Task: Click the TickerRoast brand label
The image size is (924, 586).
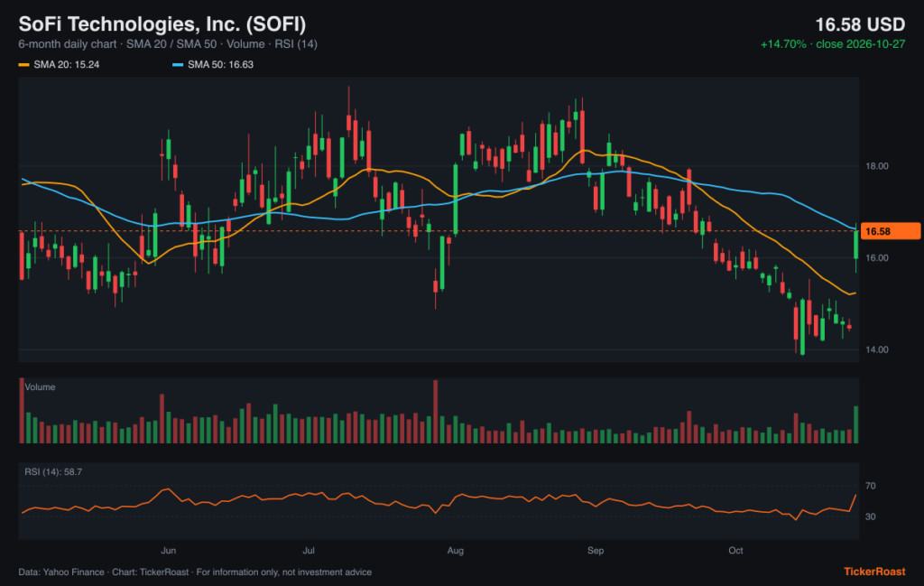Action: [874, 572]
